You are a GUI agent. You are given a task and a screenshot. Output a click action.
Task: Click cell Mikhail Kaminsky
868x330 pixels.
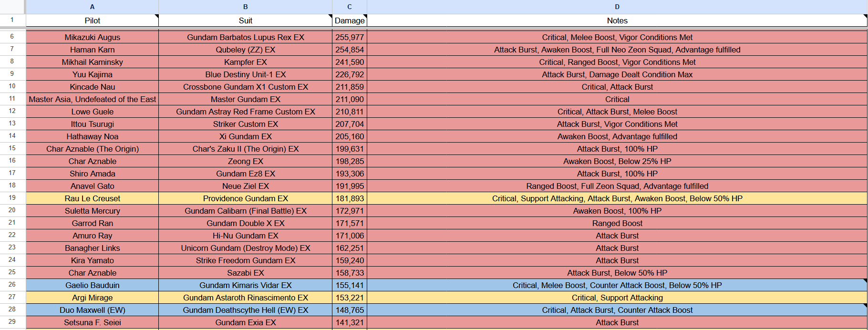click(92, 62)
